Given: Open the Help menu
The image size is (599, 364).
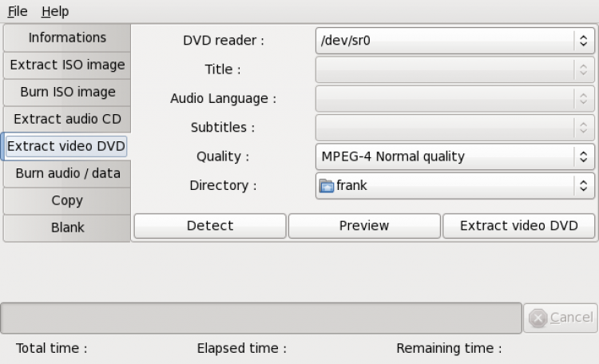Looking at the screenshot, I should click(x=55, y=11).
